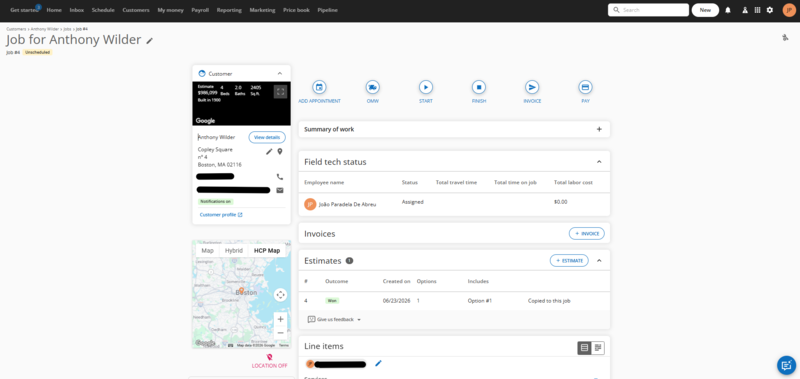Open the Inbox menu
The width and height of the screenshot is (800, 379).
(77, 10)
